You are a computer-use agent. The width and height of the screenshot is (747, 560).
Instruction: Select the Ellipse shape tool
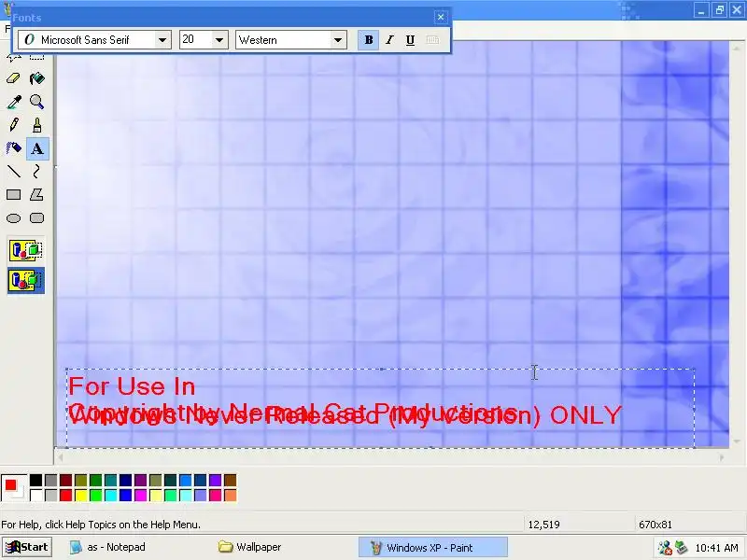[x=13, y=218]
